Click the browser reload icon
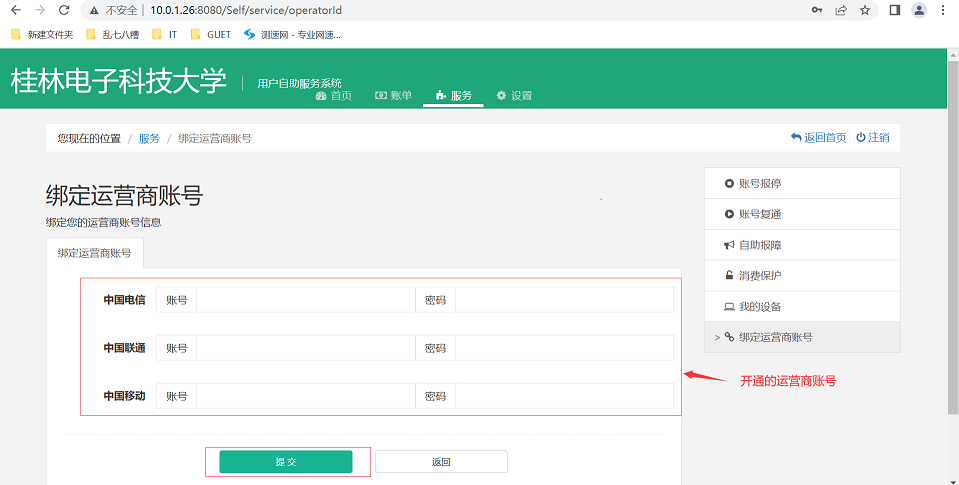The image size is (959, 485). (x=64, y=10)
